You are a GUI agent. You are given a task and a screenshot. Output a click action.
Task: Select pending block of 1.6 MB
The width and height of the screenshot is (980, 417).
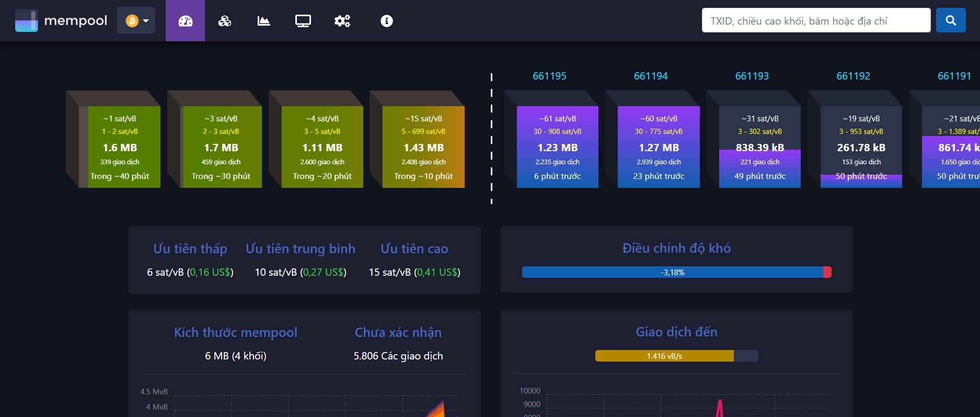(120, 147)
